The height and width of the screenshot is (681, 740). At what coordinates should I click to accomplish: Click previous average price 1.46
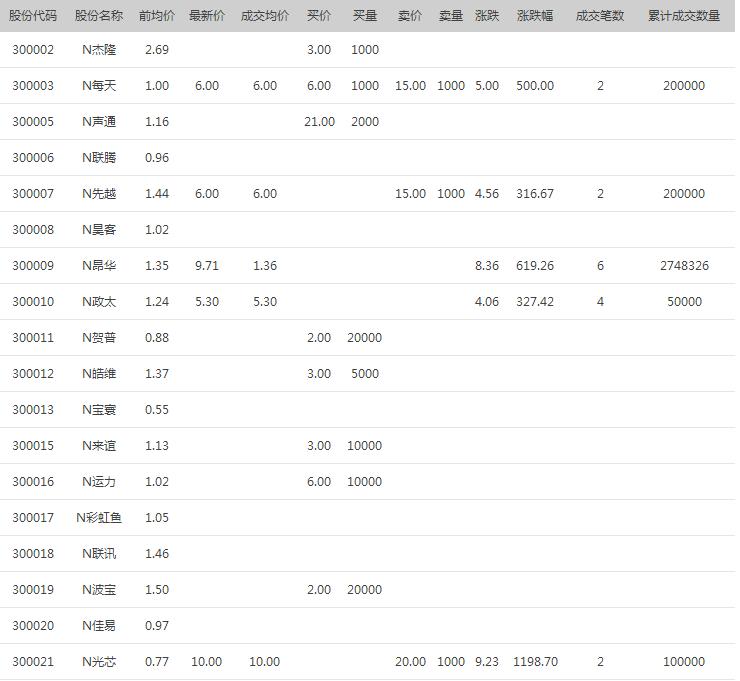point(157,554)
